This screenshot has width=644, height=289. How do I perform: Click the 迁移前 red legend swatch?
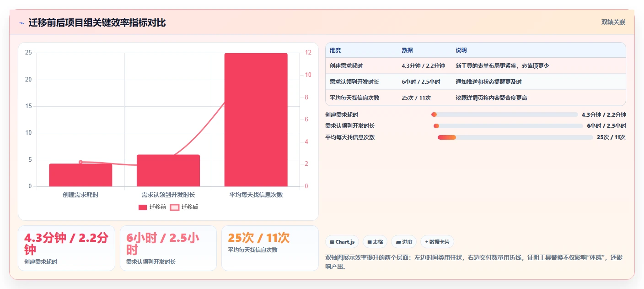point(143,207)
